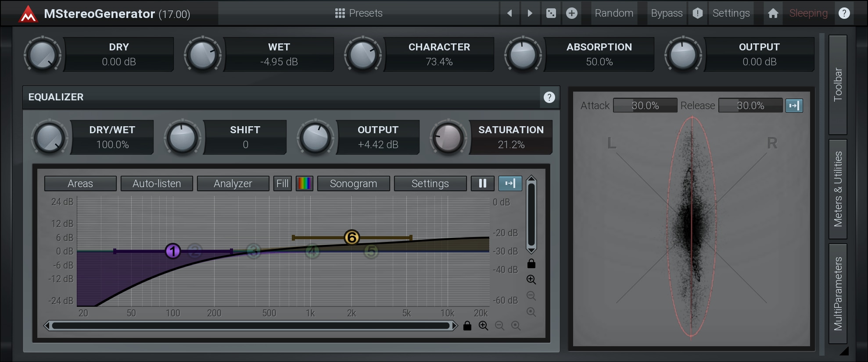Open the Toolbar side tab
Viewport: 868px width, 362px height.
pyautogui.click(x=838, y=85)
